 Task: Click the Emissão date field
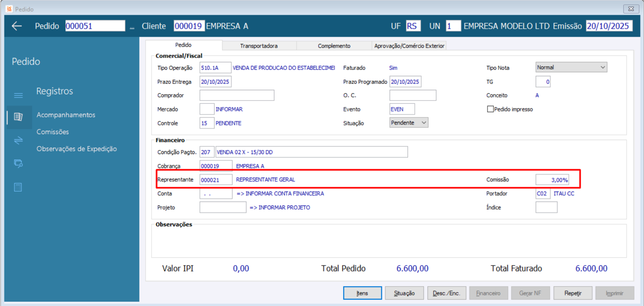[x=609, y=26]
